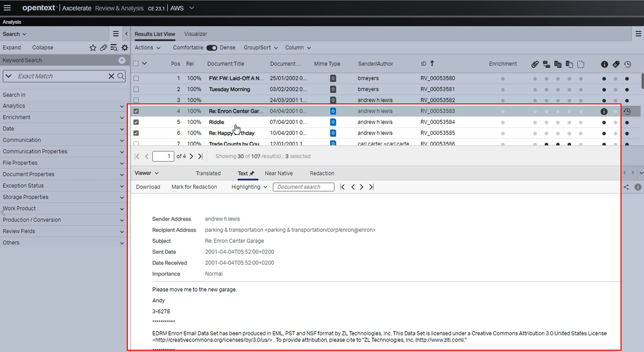Viewport: 644px width, 352px height.
Task: Clear the keyword search with X icon
Action: point(111,76)
